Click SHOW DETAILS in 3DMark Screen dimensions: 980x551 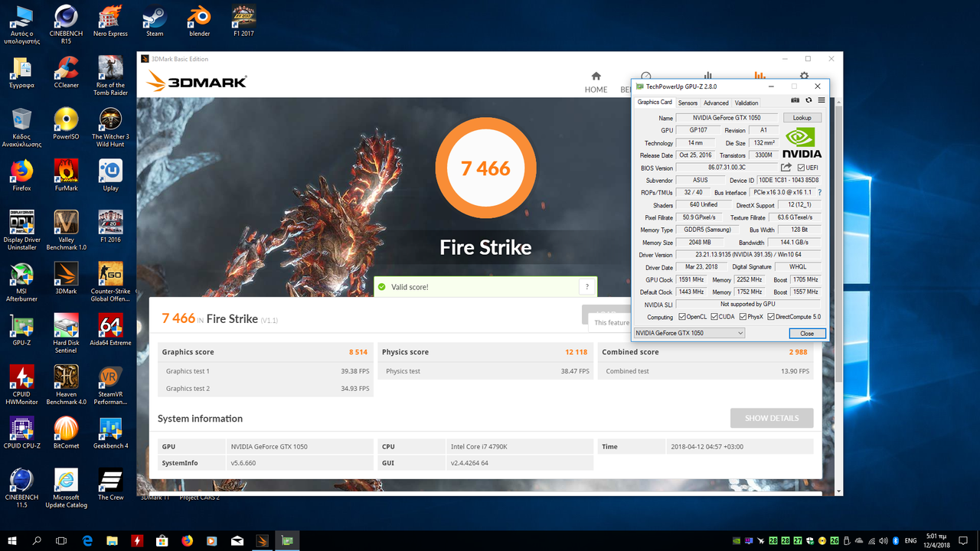tap(772, 418)
